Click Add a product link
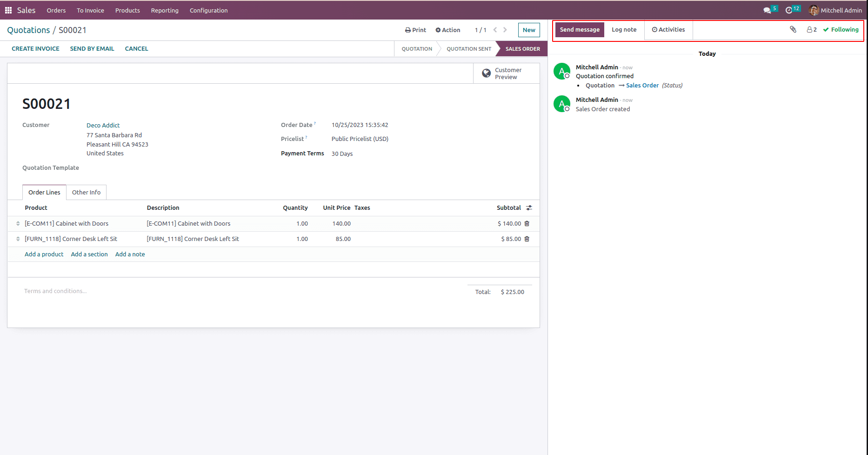868x455 pixels. 44,254
